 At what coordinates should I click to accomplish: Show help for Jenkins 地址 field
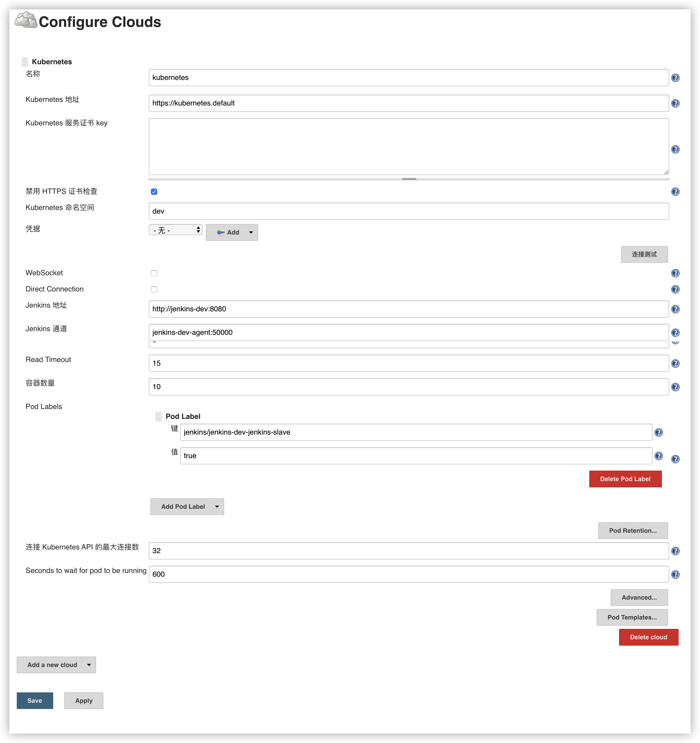click(675, 309)
